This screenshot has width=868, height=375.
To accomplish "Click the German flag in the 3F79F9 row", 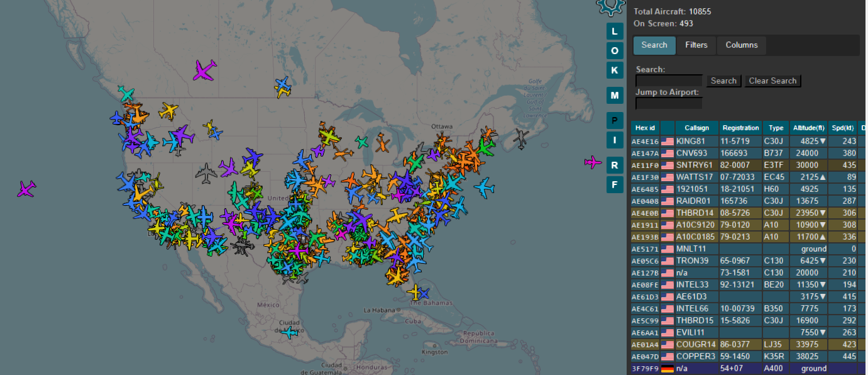I will [667, 368].
